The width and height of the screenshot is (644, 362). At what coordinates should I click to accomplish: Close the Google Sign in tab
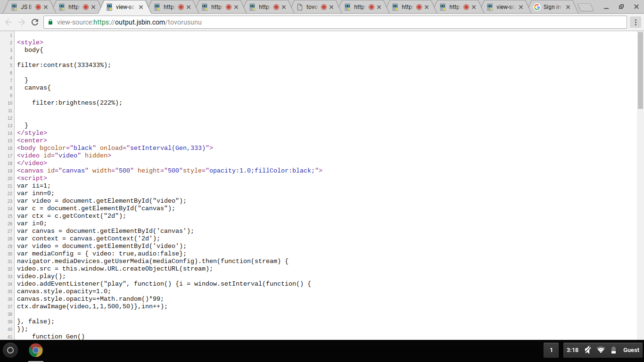(x=568, y=7)
